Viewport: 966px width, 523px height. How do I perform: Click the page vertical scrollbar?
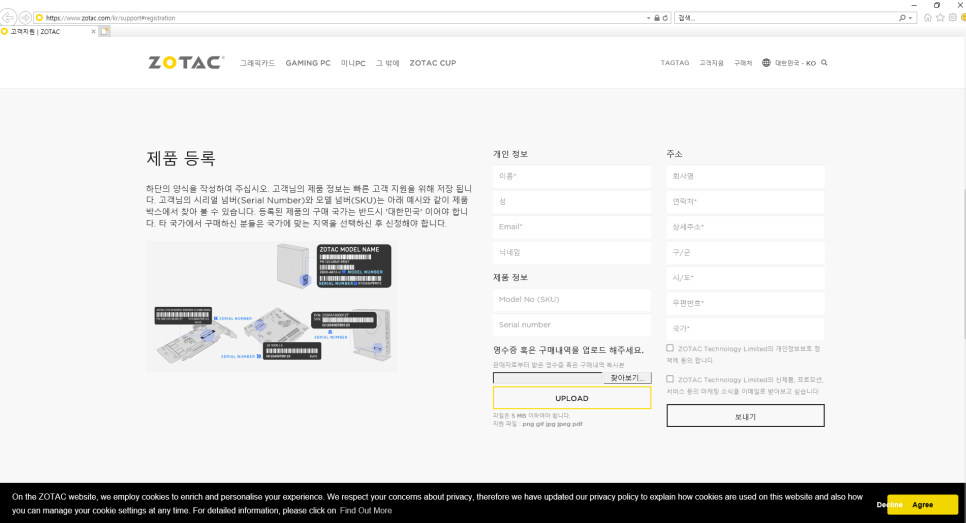963,265
